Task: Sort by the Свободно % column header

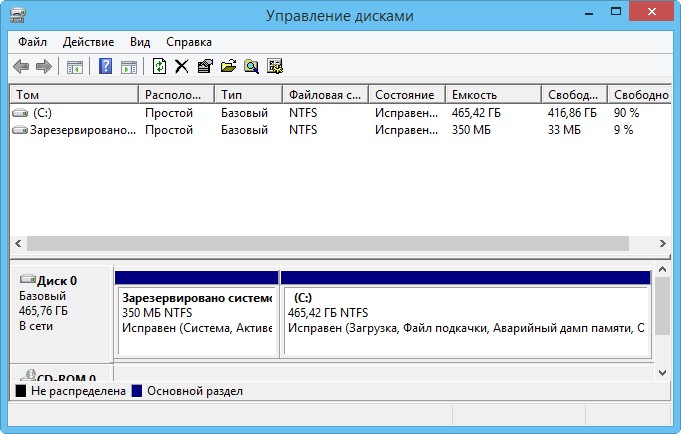Action: coord(639,95)
